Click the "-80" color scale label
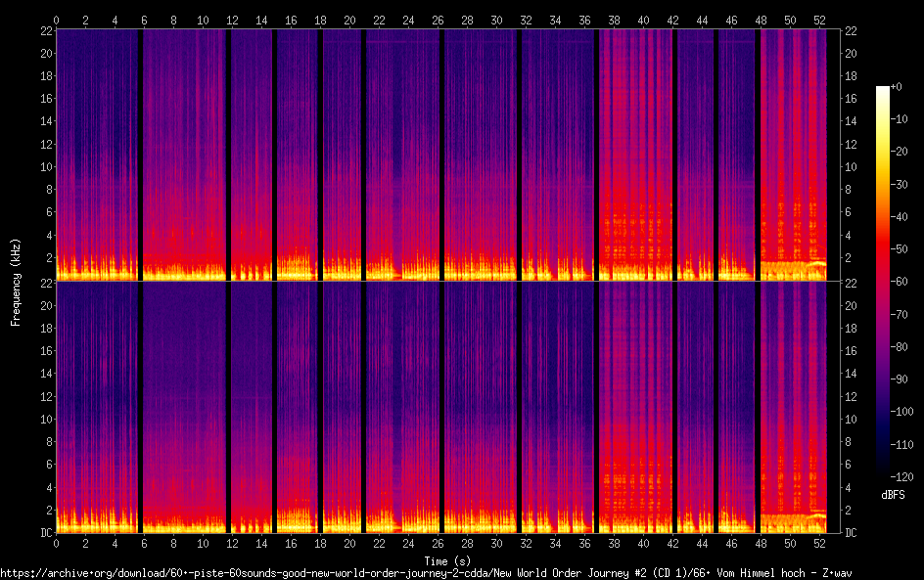The image size is (924, 580). (x=900, y=347)
